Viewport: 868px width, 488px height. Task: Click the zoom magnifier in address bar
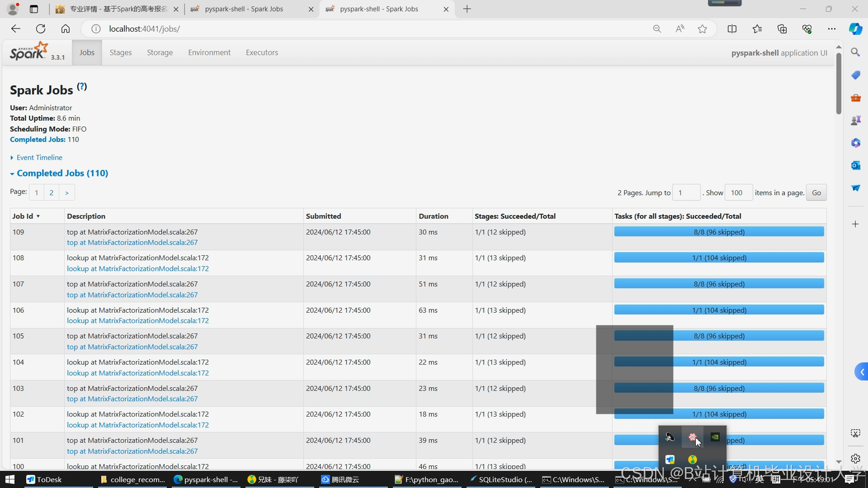coord(657,29)
